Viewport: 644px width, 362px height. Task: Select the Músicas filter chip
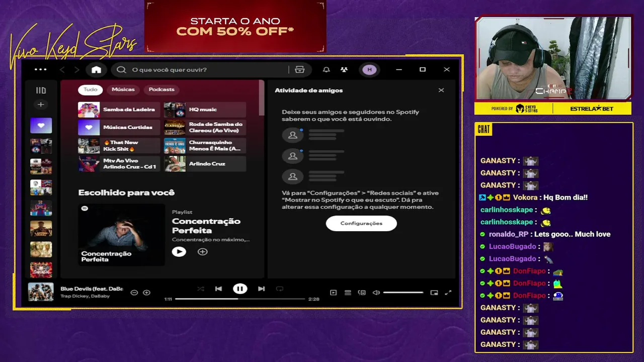(x=123, y=89)
